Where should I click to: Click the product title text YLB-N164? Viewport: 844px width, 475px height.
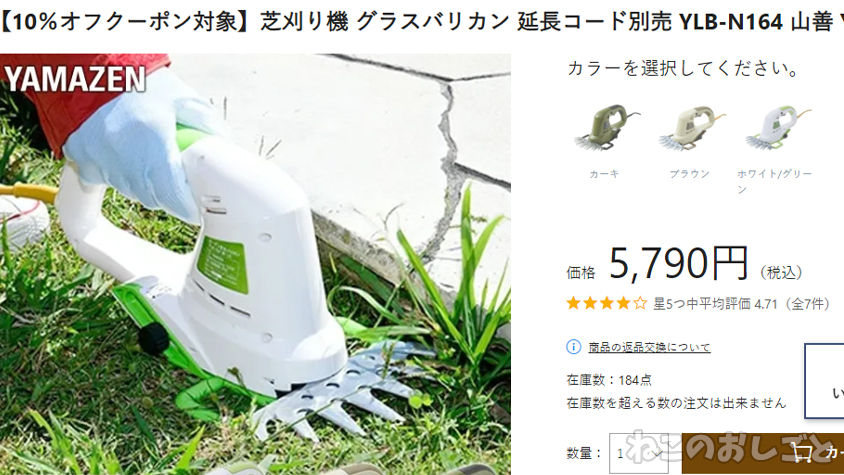pos(731,22)
